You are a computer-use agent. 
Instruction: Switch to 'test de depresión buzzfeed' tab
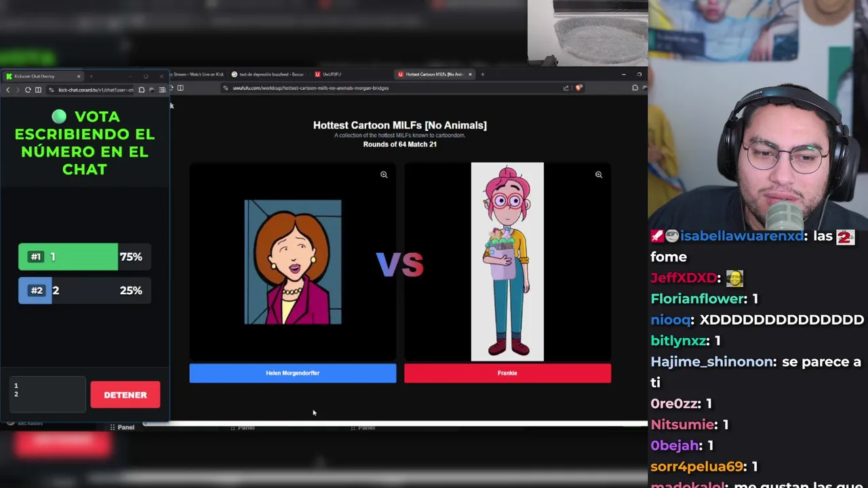269,74
